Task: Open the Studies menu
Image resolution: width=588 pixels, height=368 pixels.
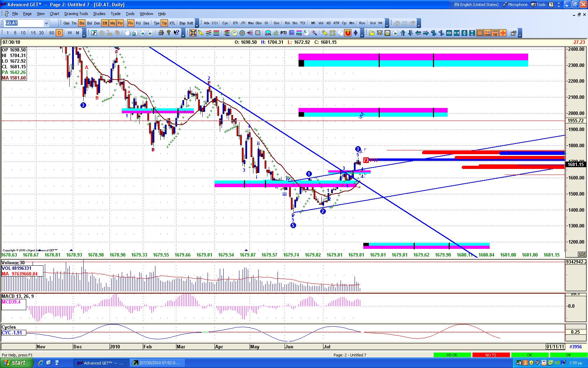Action: click(x=99, y=14)
